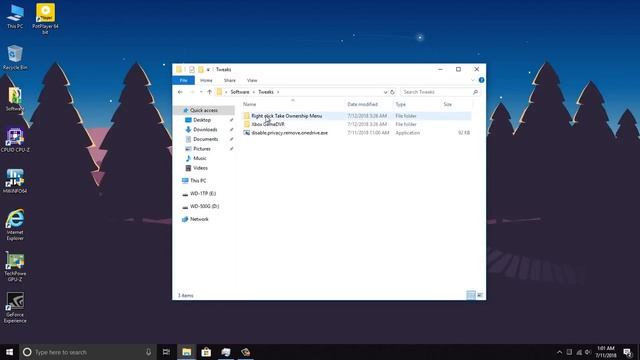
Task: Click the New Folder quick access toolbar icon
Action: [x=201, y=69]
